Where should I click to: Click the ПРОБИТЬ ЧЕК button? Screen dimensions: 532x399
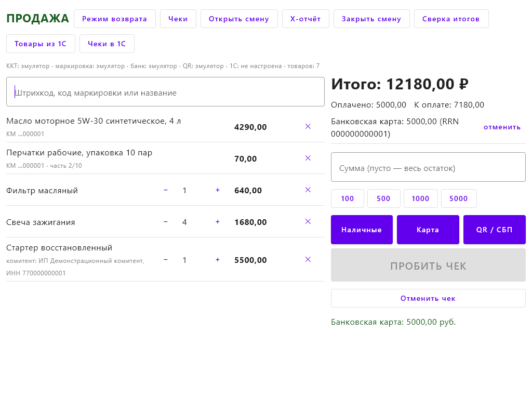pos(428,265)
